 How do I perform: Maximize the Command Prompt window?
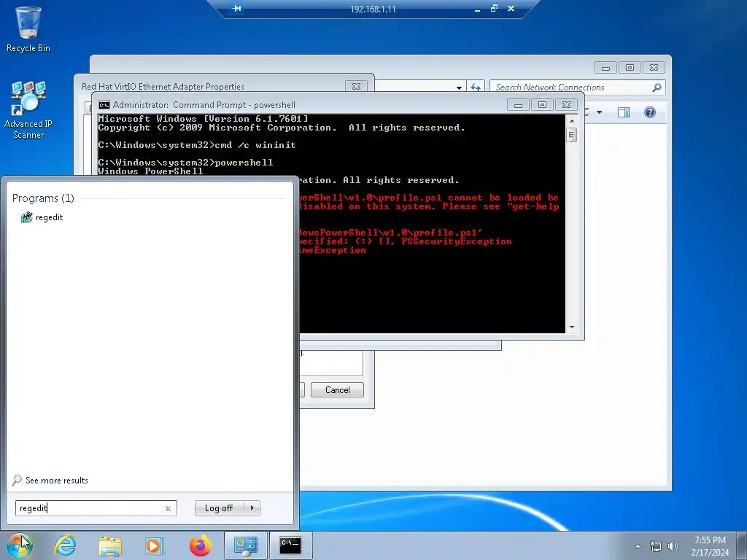pyautogui.click(x=542, y=105)
